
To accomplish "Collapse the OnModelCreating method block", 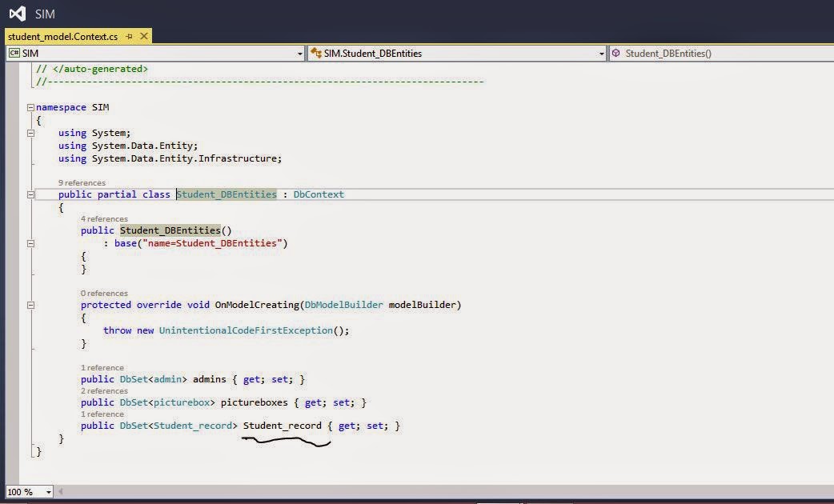I will pos(31,305).
